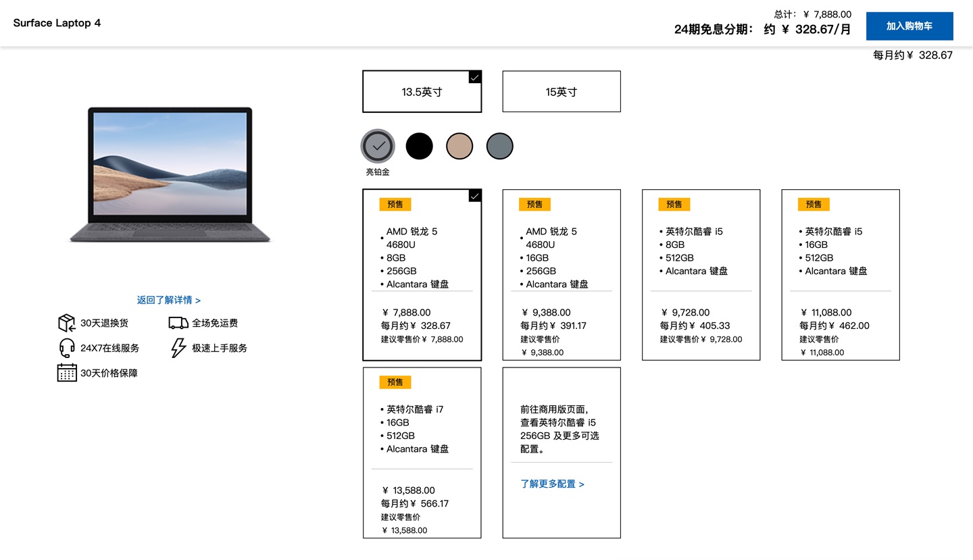Select the 15英寸 screen size option

click(x=561, y=91)
